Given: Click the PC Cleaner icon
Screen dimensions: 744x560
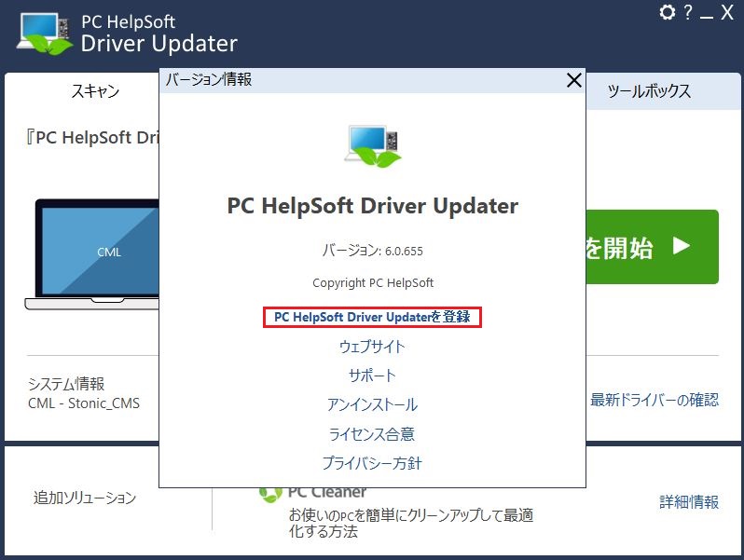Looking at the screenshot, I should 270,494.
